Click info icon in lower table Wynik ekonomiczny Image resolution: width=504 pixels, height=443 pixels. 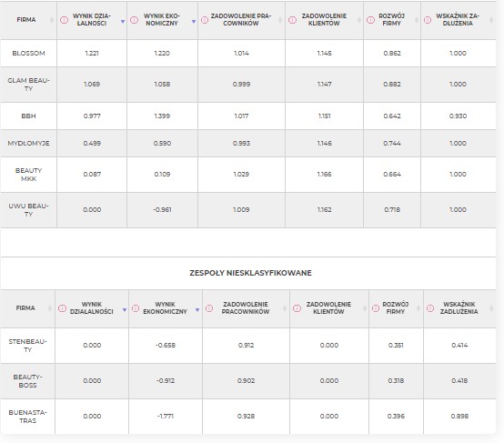tap(136, 308)
